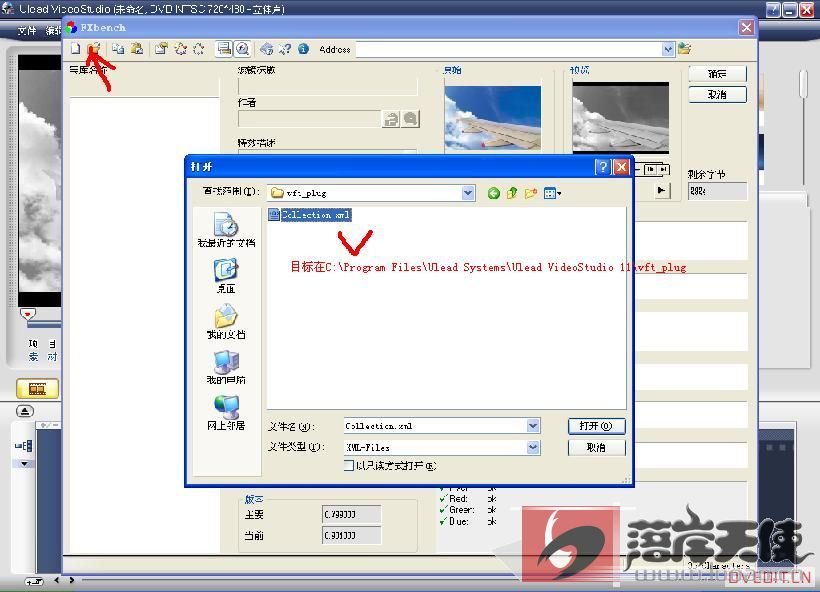Open My Computer in the places sidebar
820x592 pixels.
[226, 367]
